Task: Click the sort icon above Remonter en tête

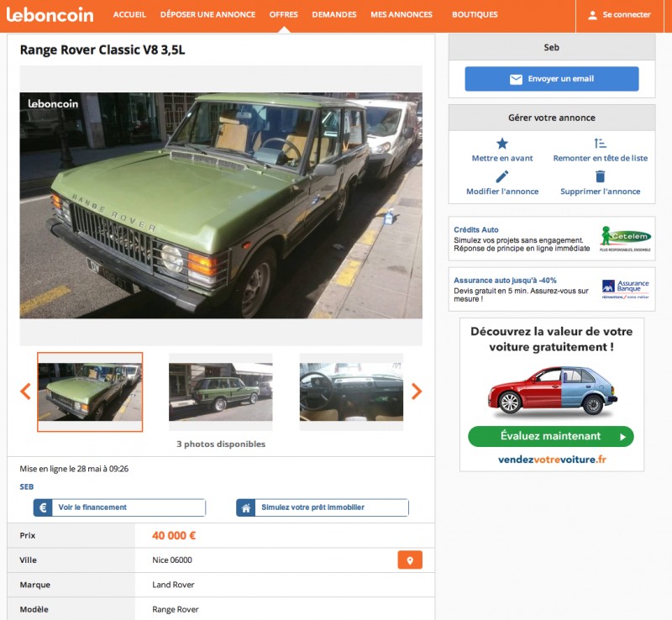Action: [600, 143]
